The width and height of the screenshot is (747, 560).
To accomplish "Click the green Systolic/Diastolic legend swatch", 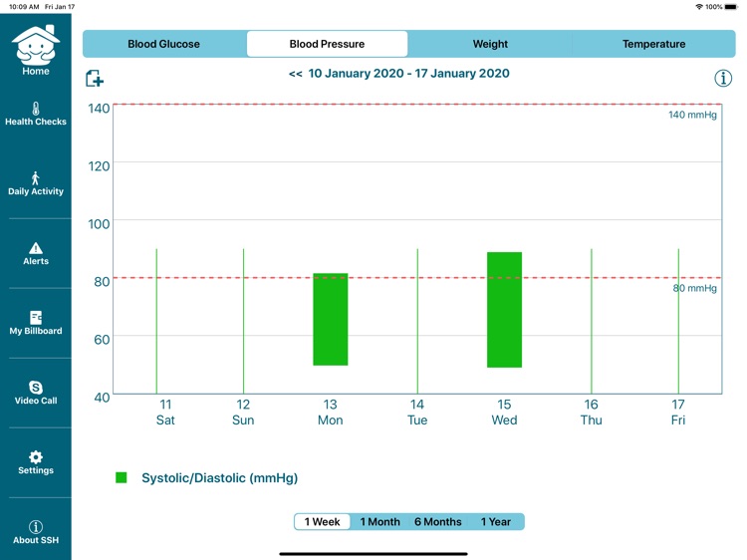I will [121, 477].
